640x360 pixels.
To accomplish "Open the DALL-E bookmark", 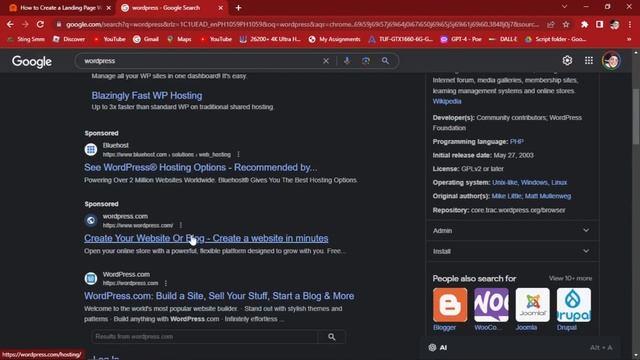I will [503, 39].
